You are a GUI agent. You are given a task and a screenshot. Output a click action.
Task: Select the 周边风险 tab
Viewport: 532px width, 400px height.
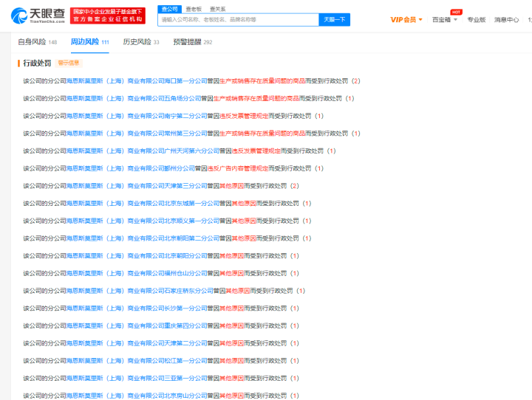(x=90, y=42)
